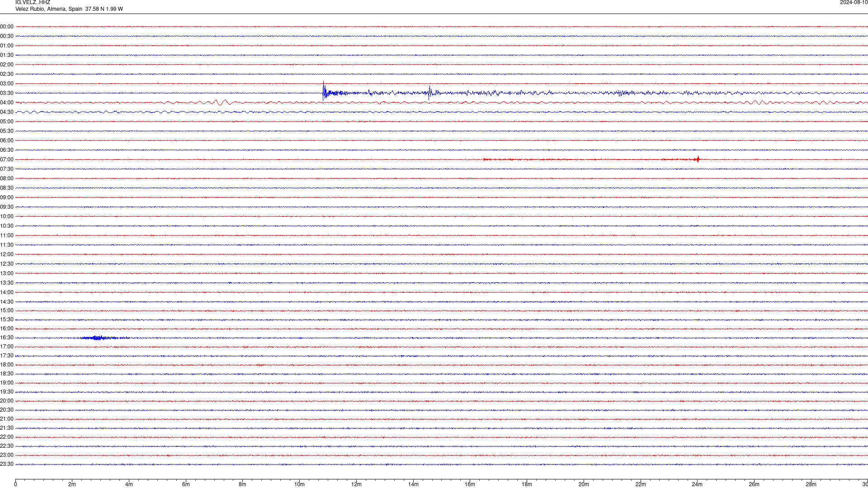
Task: Click the 18m tick label on time axis
Action: tap(527, 484)
